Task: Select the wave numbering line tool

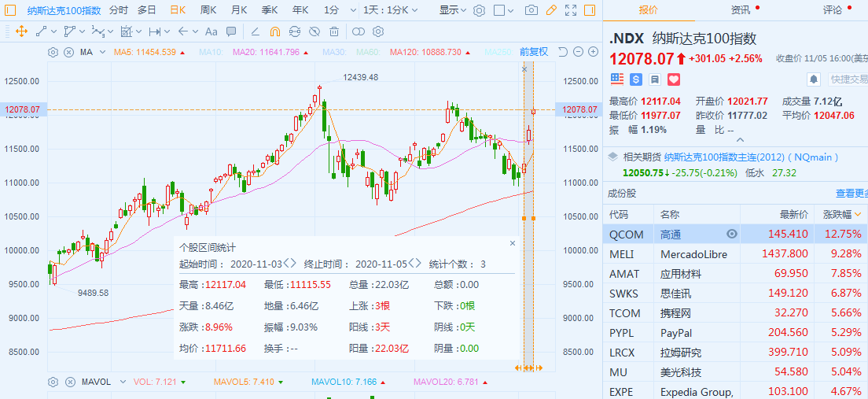Action: click(x=98, y=31)
